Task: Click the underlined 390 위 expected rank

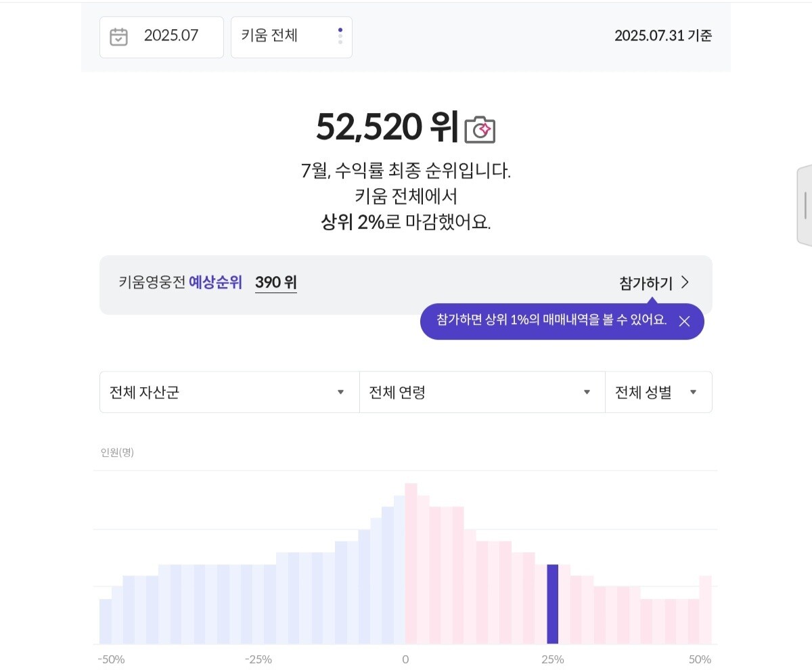Action: point(275,282)
